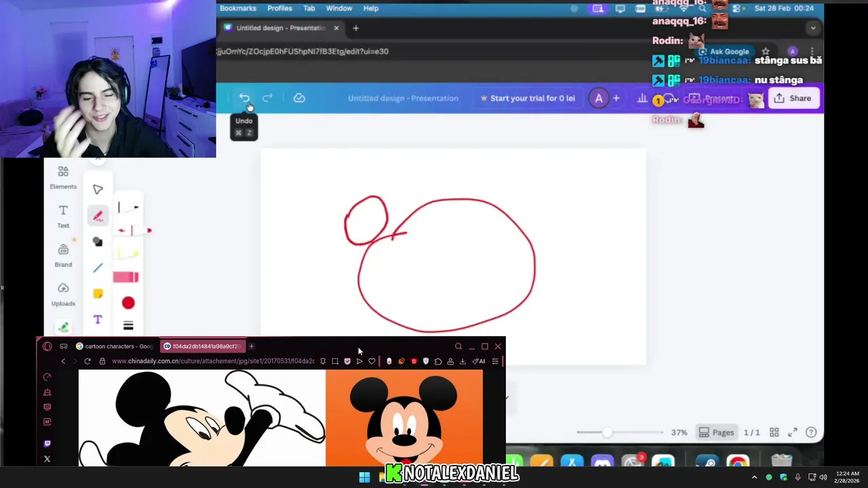The width and height of the screenshot is (868, 488).
Task: Open Opera extensions cube icon
Action: [438, 361]
